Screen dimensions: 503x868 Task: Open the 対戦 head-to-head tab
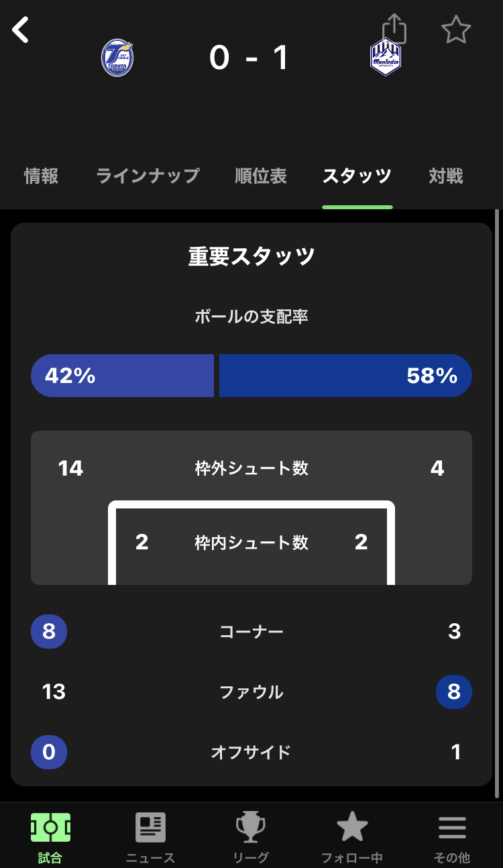[446, 176]
